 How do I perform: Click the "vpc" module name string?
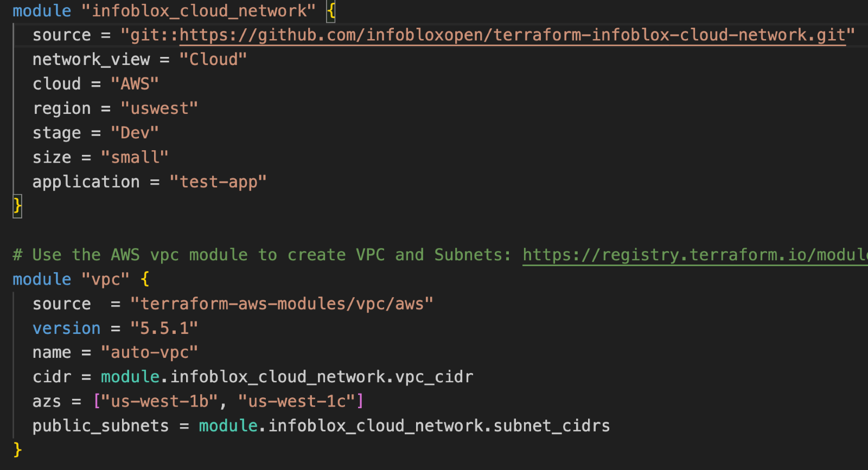pyautogui.click(x=106, y=280)
